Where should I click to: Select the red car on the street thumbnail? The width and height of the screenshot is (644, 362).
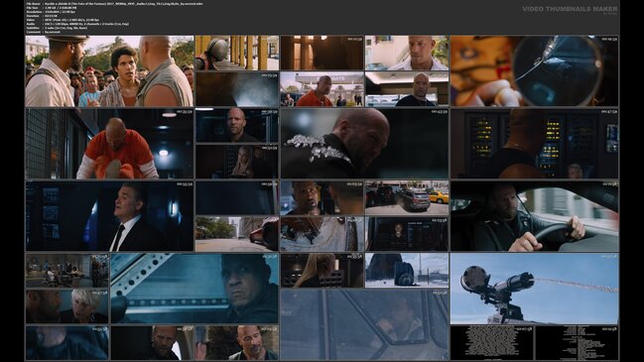(x=236, y=234)
